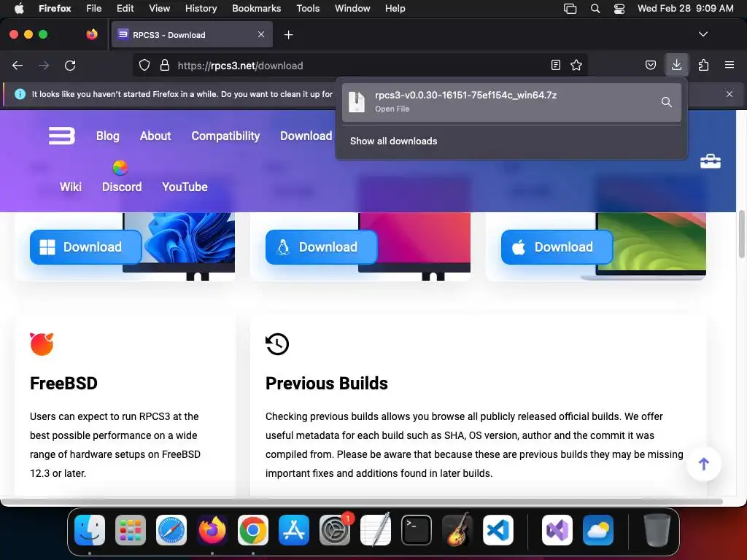This screenshot has width=747, height=560.
Task: Click the FreeBSD logo icon
Action: [x=42, y=344]
